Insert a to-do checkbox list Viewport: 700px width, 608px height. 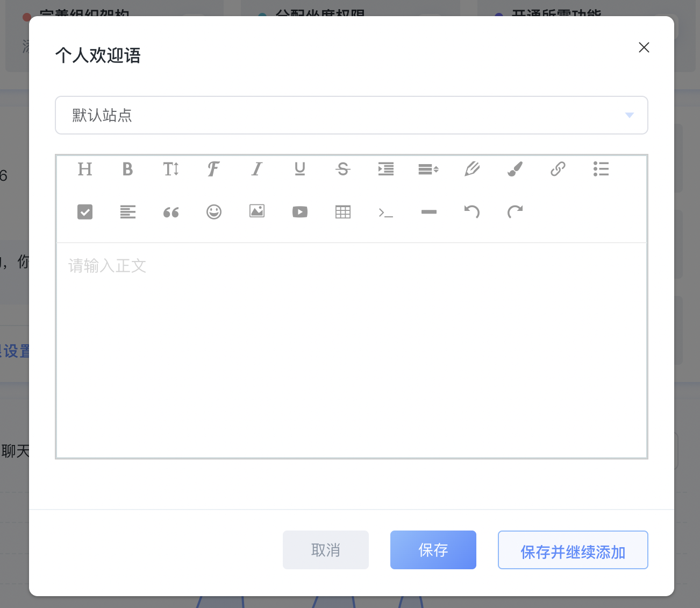(85, 212)
